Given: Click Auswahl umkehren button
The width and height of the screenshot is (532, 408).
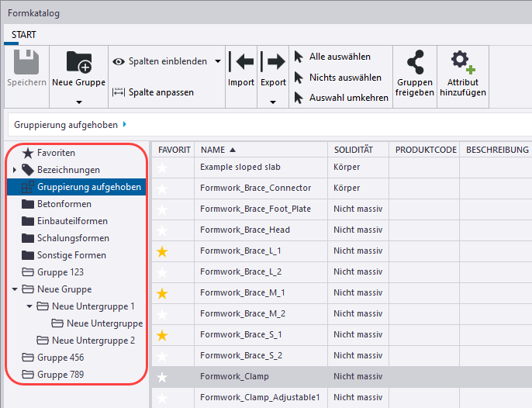Looking at the screenshot, I should coord(347,98).
